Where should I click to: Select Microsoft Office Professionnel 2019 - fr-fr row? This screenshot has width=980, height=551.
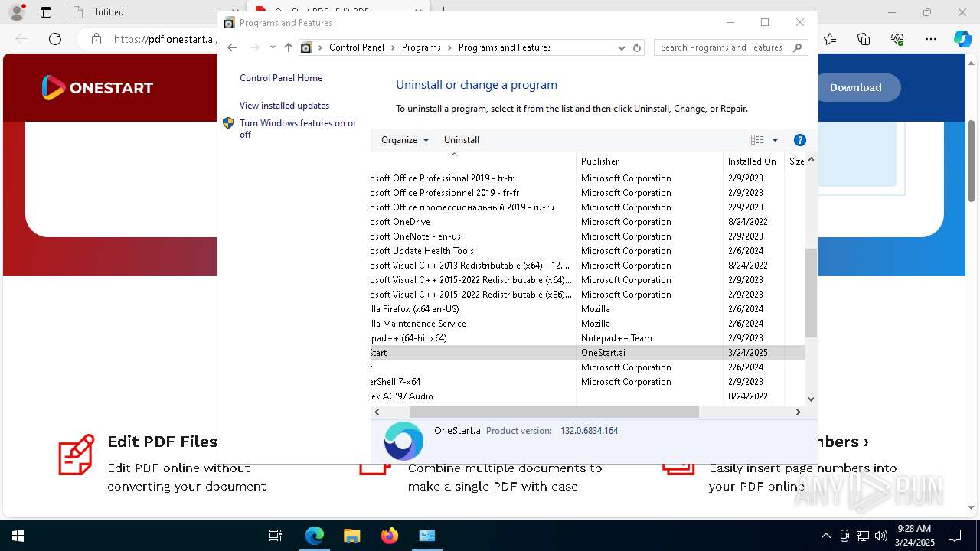click(x=587, y=193)
